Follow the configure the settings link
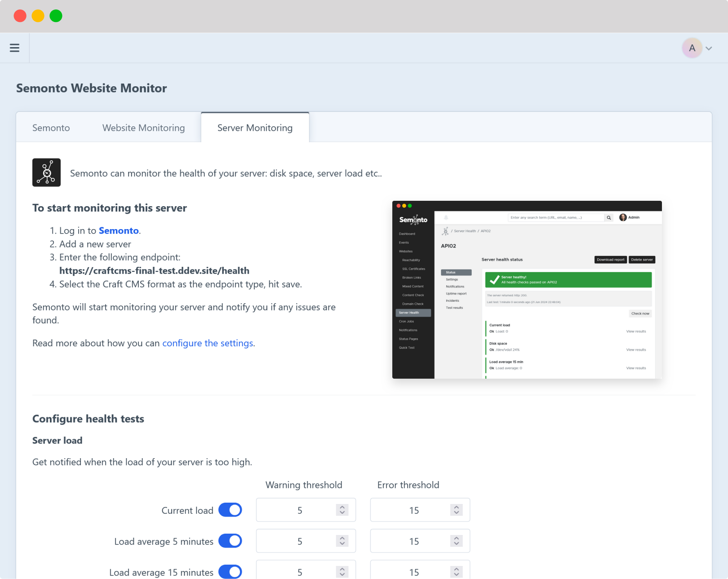The height and width of the screenshot is (579, 728). pyautogui.click(x=208, y=343)
